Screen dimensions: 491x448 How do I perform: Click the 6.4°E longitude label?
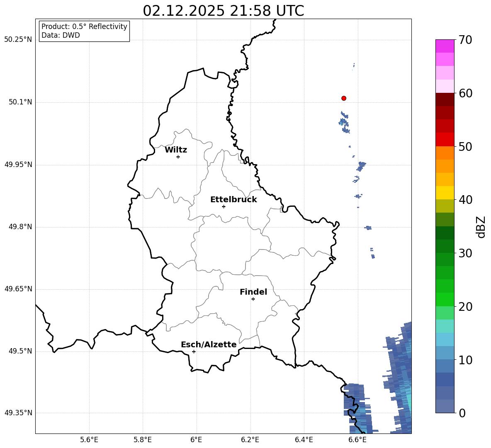point(304,440)
